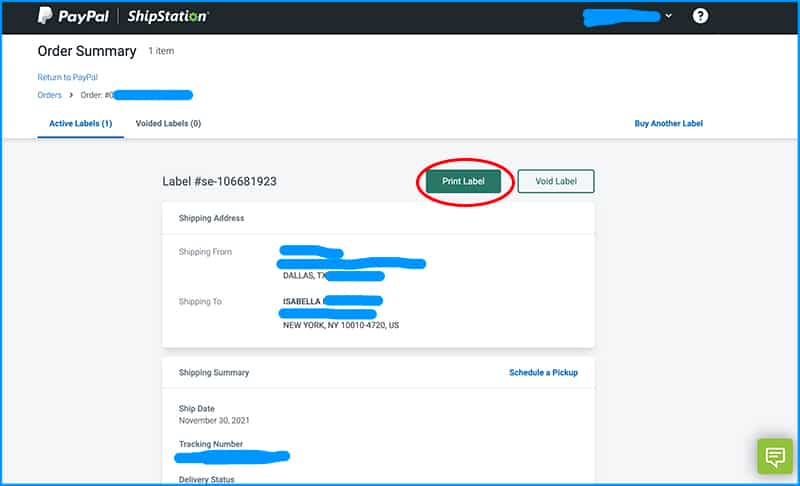Image resolution: width=800 pixels, height=486 pixels.
Task: Select the November 30, 2021 date
Action: coord(214,420)
